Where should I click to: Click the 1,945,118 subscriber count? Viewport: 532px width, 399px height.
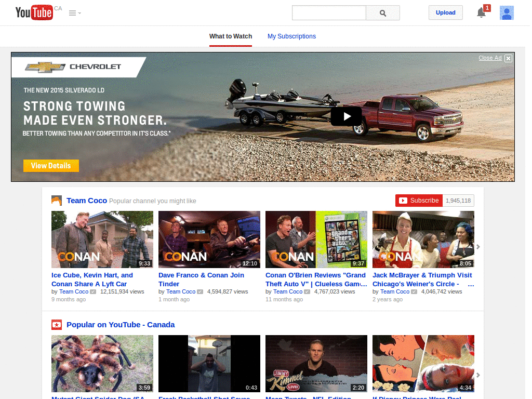pyautogui.click(x=458, y=201)
